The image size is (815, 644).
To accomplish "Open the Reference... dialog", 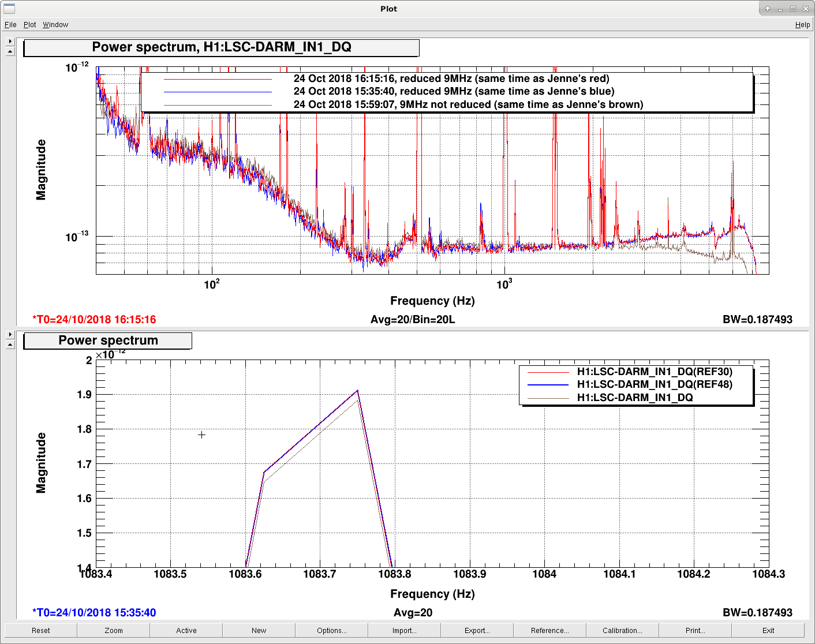I will click(550, 630).
